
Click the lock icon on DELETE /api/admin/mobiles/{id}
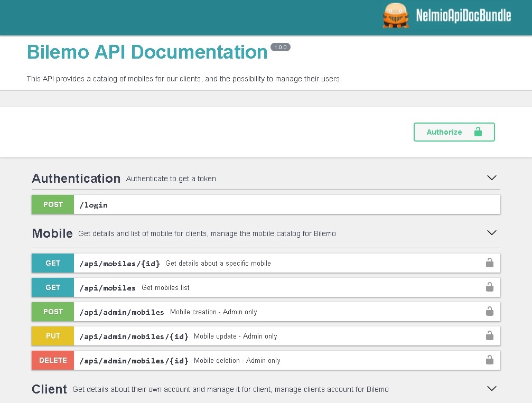tap(489, 360)
